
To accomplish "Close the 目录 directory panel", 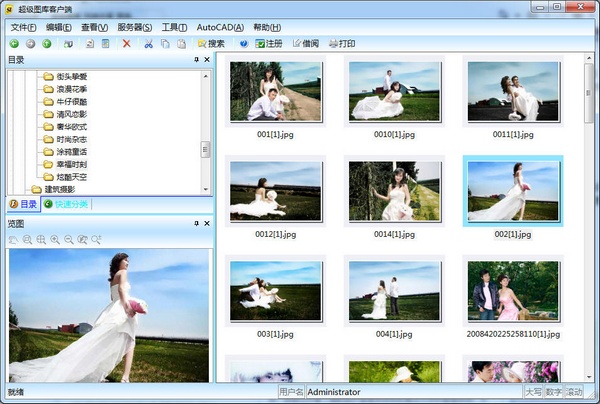I will pyautogui.click(x=206, y=60).
